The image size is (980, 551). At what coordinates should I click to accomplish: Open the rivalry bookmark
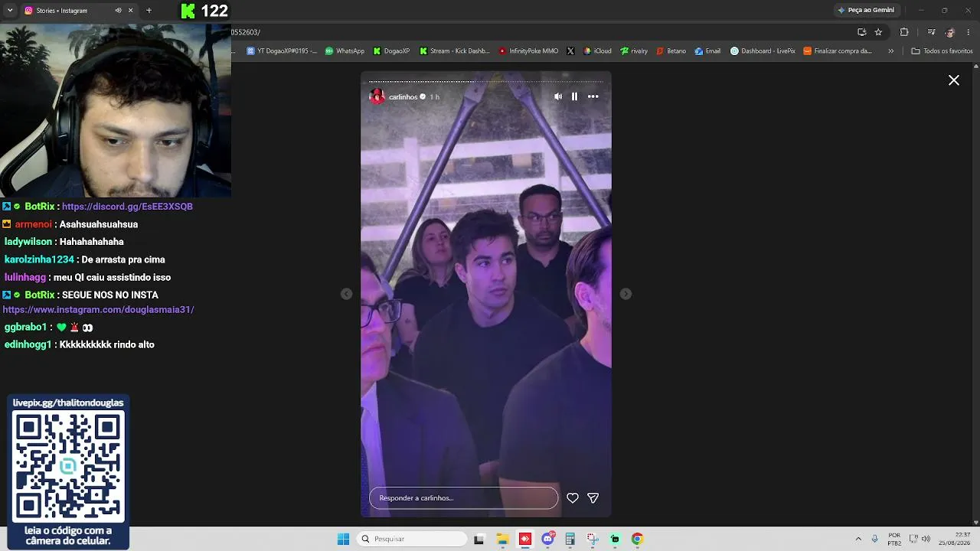pyautogui.click(x=634, y=51)
